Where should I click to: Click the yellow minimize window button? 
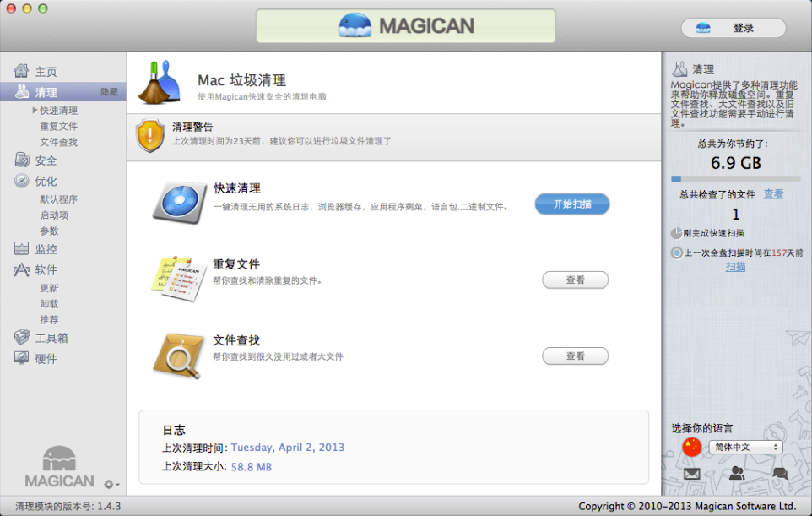point(27,8)
